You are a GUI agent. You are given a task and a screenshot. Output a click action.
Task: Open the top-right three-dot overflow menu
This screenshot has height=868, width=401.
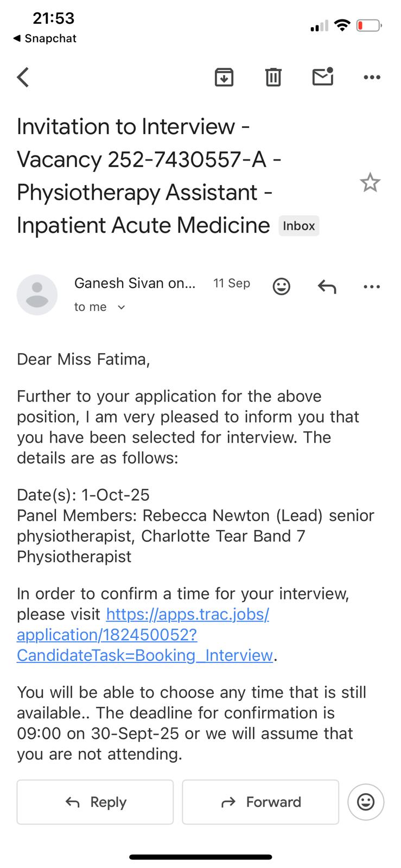click(x=372, y=77)
